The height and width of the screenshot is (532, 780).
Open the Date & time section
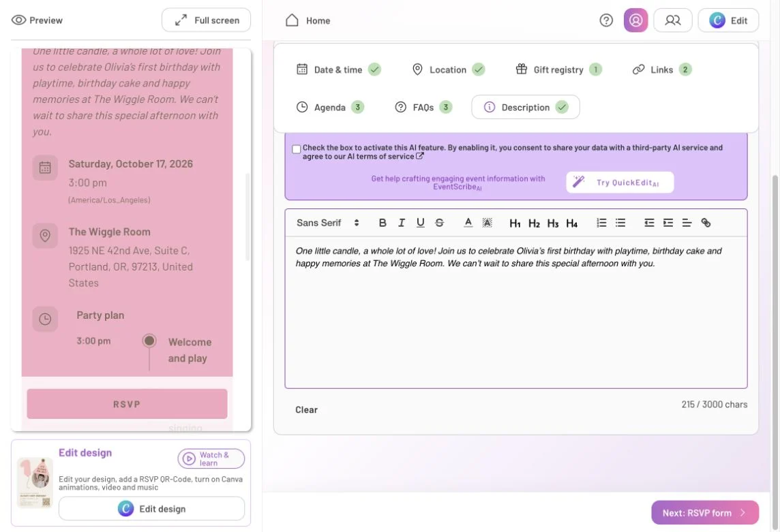[339, 69]
